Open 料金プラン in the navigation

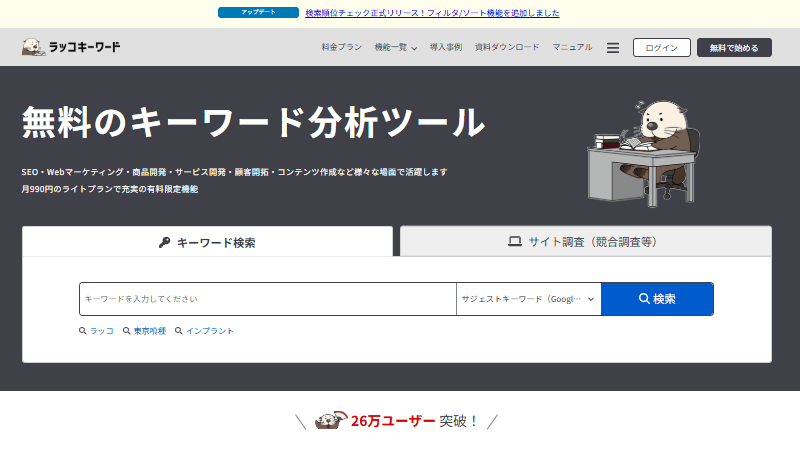click(x=342, y=47)
